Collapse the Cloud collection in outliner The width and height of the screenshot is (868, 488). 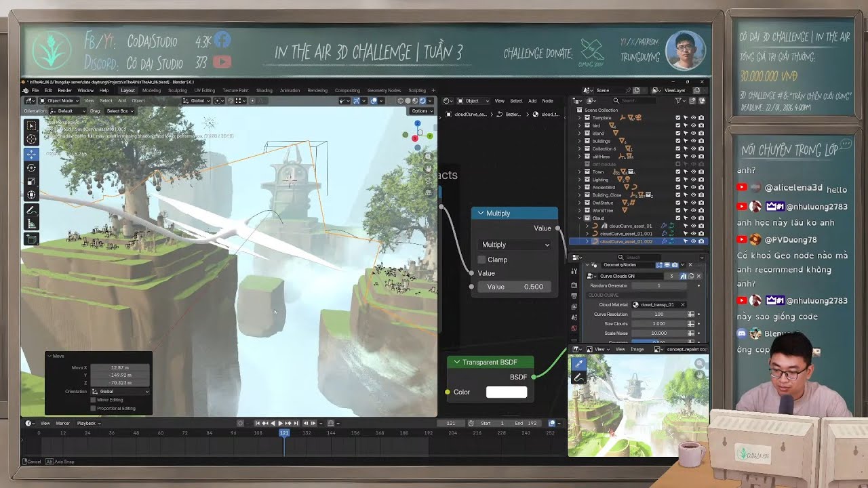pyautogui.click(x=579, y=218)
